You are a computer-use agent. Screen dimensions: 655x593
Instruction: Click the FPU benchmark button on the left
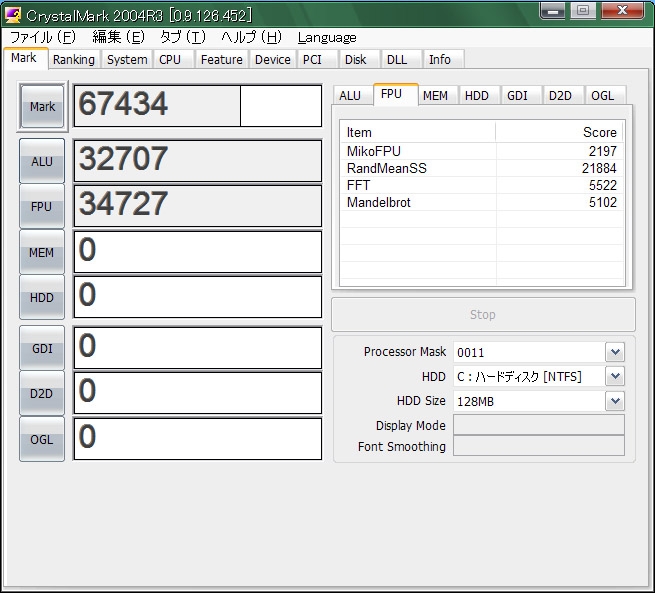tap(42, 206)
